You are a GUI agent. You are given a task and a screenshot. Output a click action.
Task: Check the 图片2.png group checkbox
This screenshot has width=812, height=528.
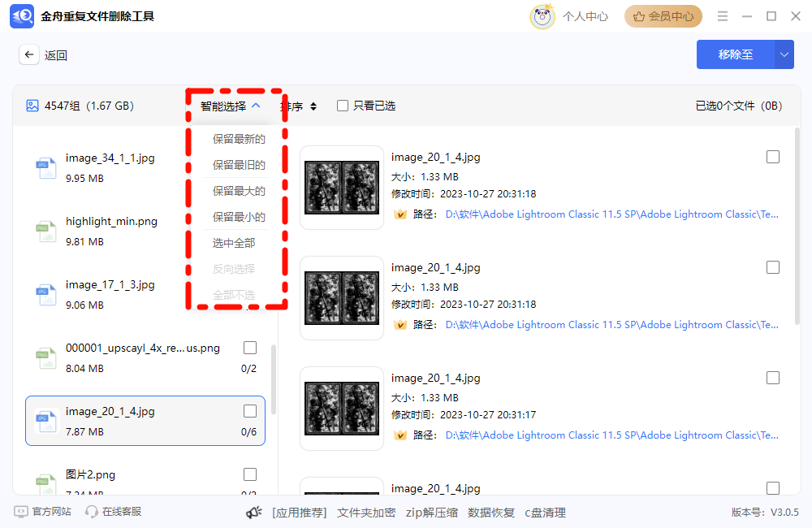250,474
